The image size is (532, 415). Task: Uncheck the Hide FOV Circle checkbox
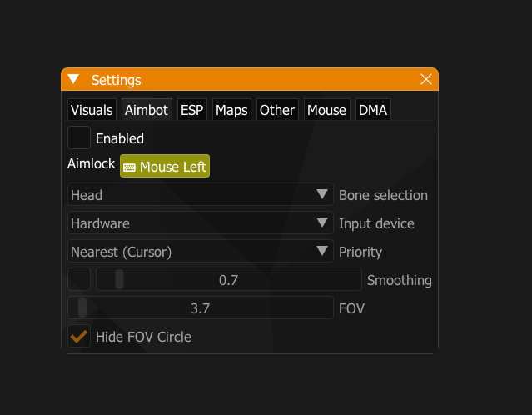coord(79,336)
